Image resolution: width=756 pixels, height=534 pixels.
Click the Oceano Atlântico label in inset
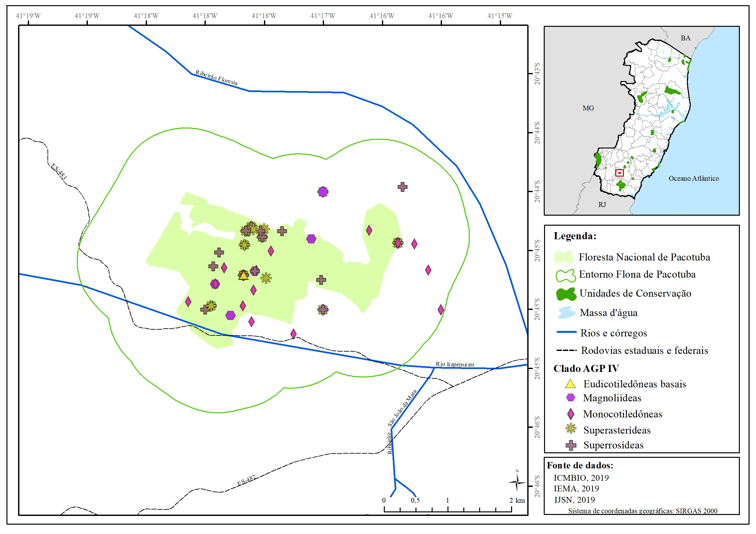[693, 178]
